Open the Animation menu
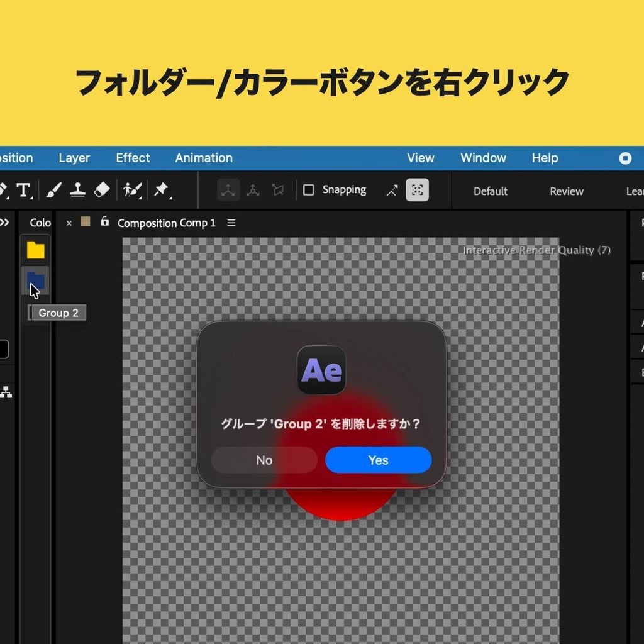Viewport: 644px width, 644px height. point(203,158)
